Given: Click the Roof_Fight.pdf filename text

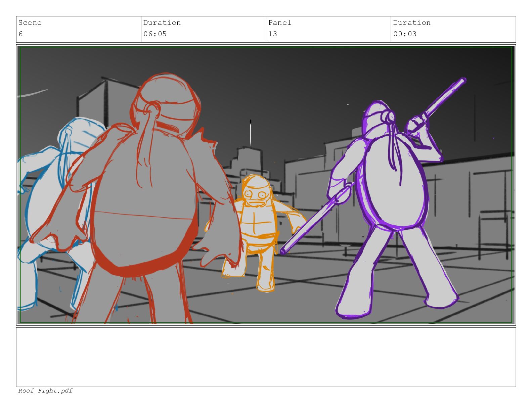Looking at the screenshot, I should tap(45, 391).
